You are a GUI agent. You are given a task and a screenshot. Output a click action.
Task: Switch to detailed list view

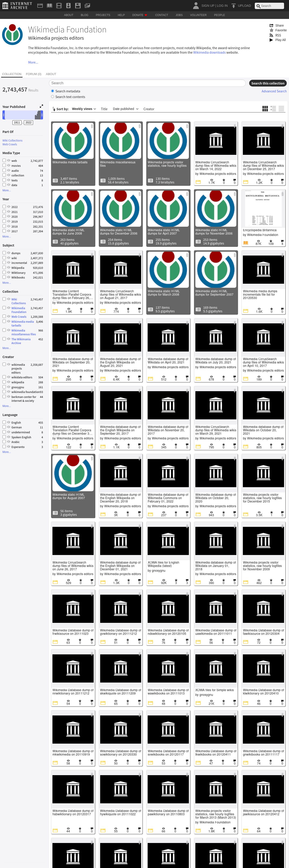click(273, 109)
